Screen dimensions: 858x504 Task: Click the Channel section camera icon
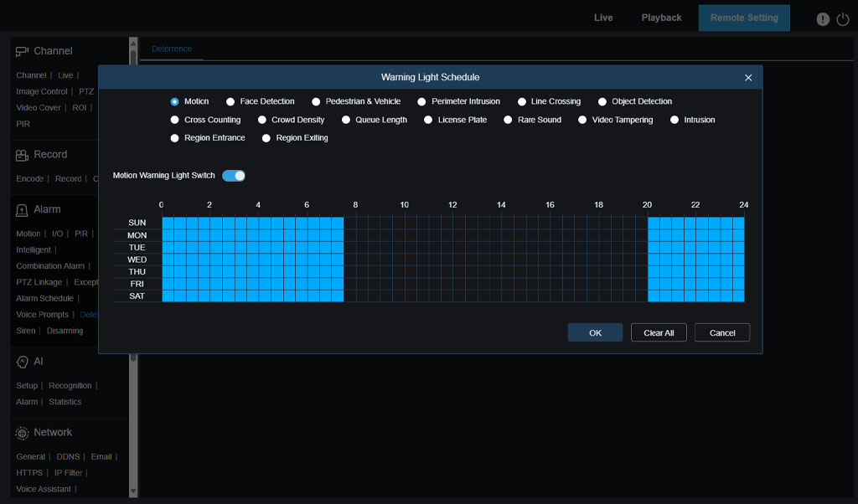[x=23, y=51]
